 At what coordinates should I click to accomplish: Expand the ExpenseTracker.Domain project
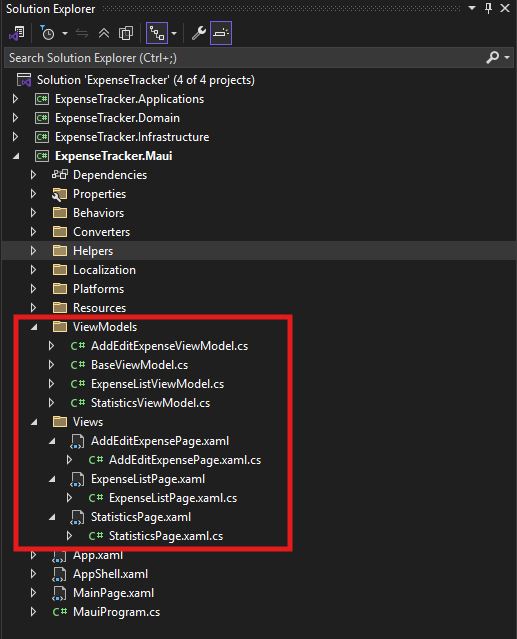15,118
